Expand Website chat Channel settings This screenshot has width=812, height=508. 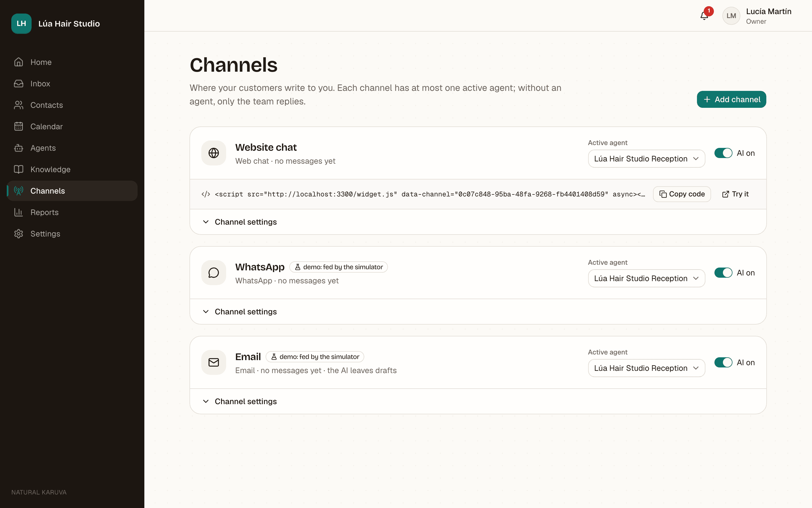coord(478,222)
